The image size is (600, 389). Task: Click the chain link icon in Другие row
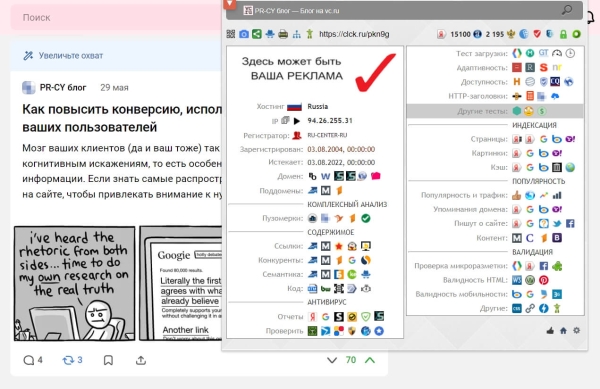point(530,308)
